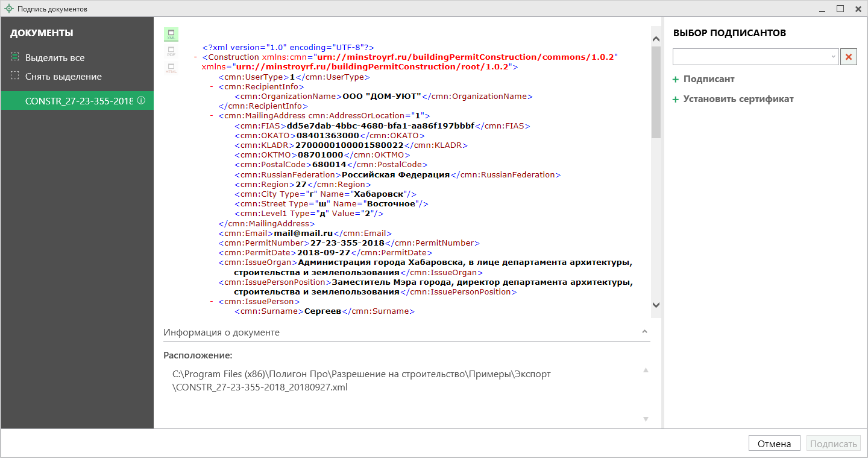Deselect documents via Снять выделение
This screenshot has height=458, width=868.
[63, 77]
